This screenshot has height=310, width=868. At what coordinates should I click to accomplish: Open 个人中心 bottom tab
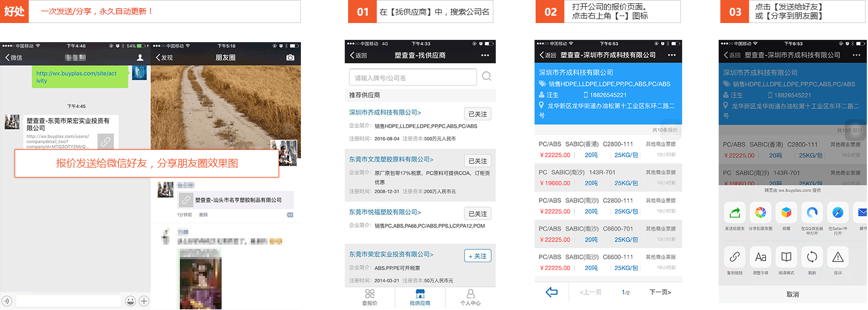coord(470,298)
